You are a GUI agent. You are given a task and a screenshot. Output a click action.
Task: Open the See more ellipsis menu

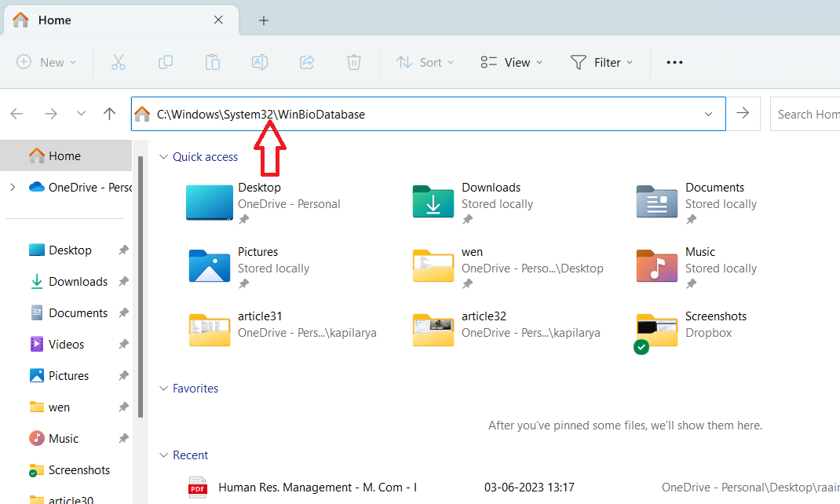[x=674, y=62]
